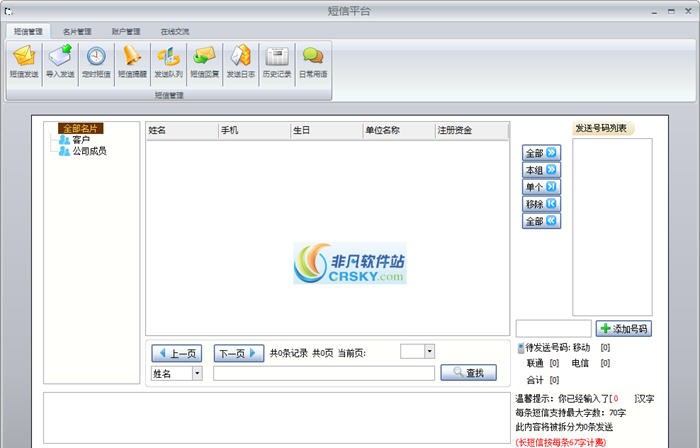Click the phone icon beside 待发送号码
This screenshot has height=448, width=700.
coord(521,348)
